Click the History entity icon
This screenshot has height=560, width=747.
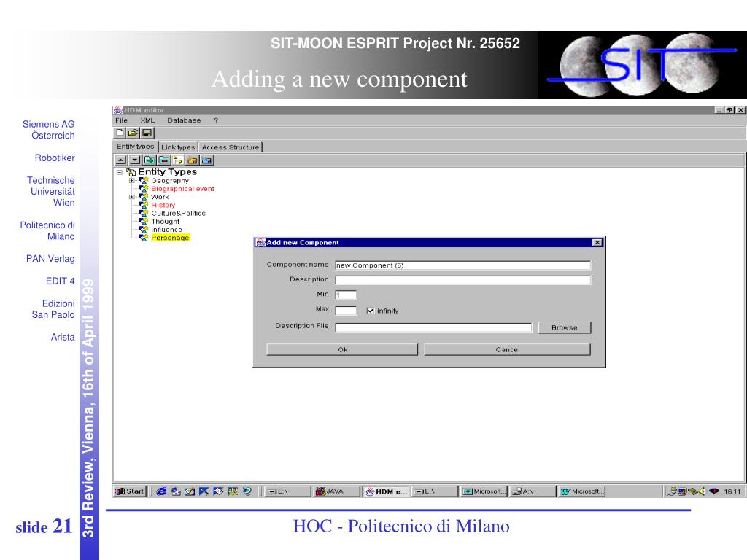144,205
